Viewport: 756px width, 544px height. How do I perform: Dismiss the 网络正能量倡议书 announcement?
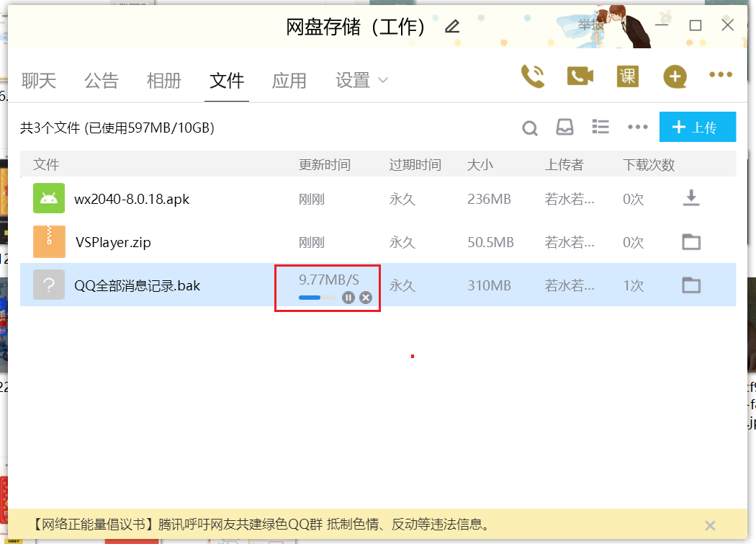[x=710, y=525]
